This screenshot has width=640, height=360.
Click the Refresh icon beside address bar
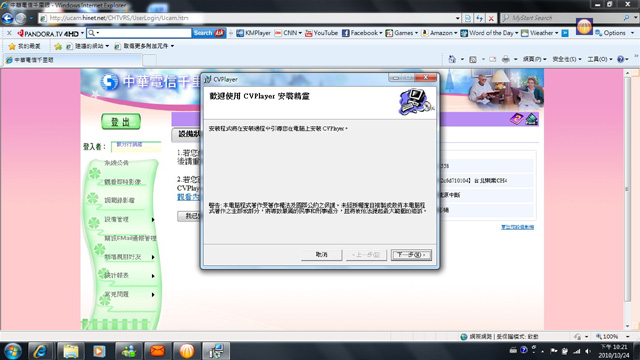pos(480,18)
